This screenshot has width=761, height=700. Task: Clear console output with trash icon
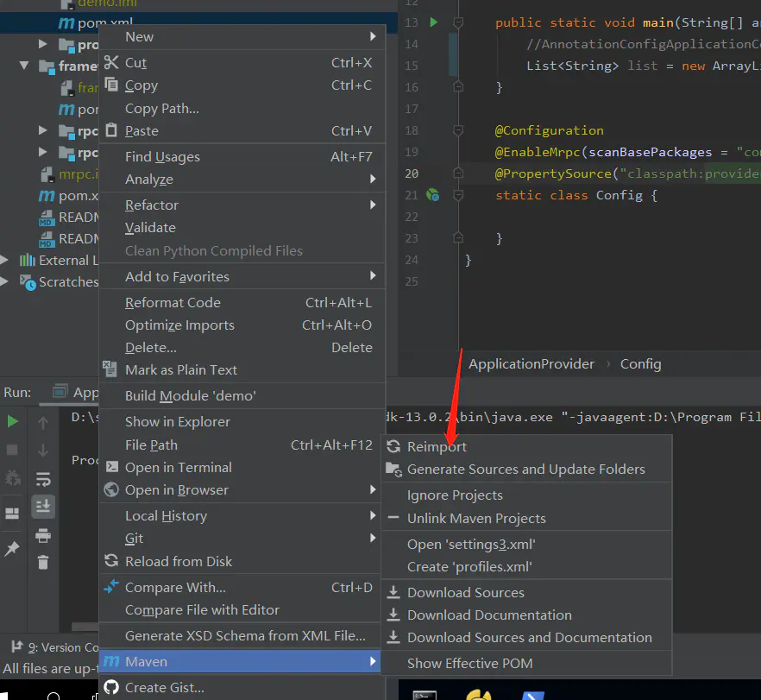43,563
